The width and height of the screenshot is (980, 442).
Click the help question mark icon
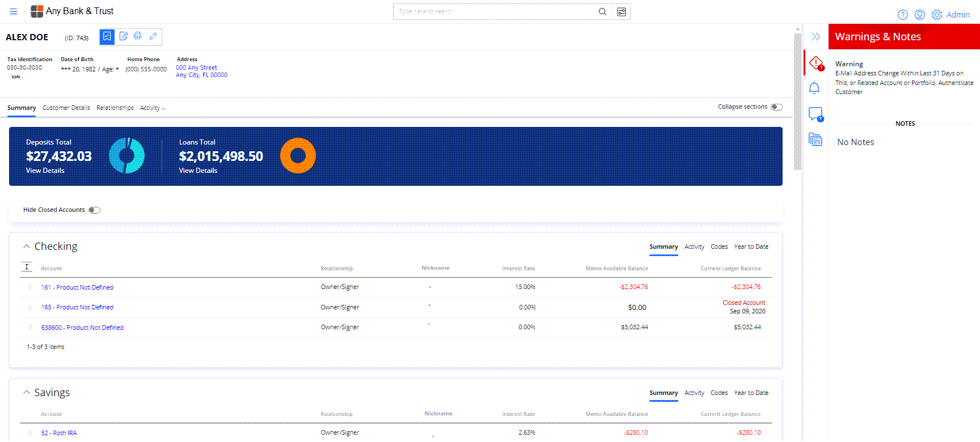pyautogui.click(x=903, y=15)
